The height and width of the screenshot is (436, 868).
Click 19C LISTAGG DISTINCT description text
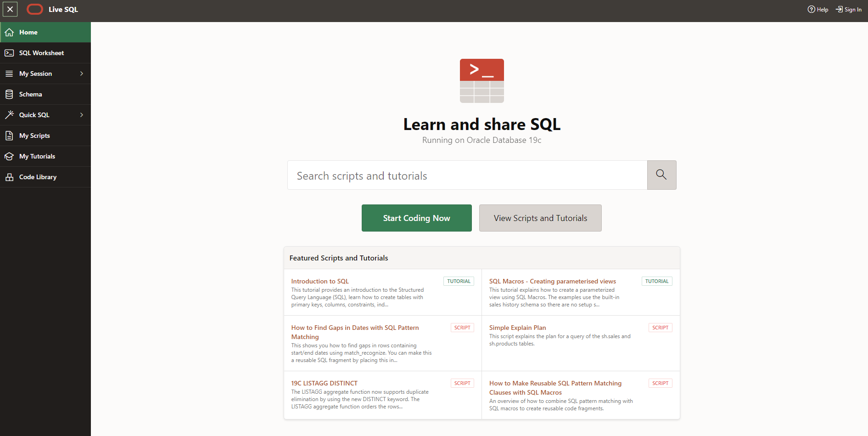pos(360,399)
